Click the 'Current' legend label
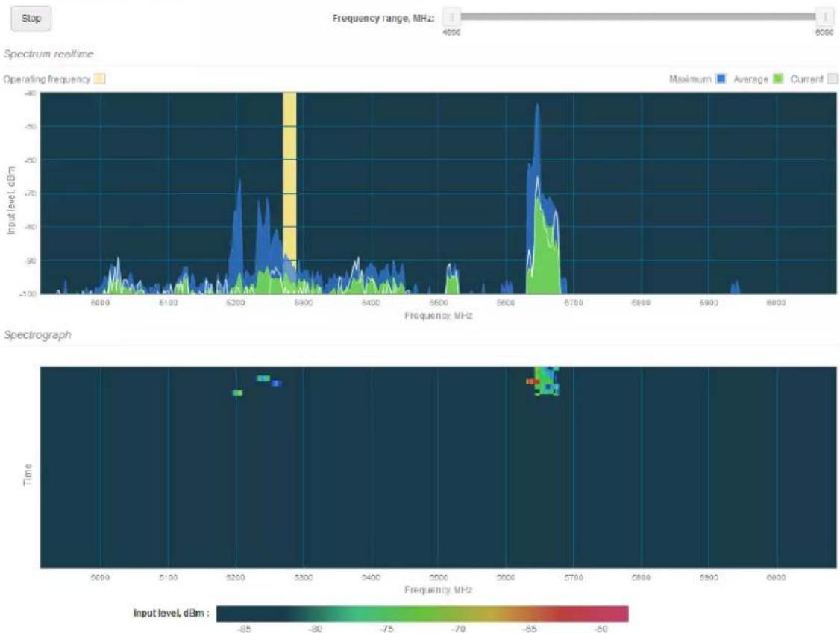The height and width of the screenshot is (633, 840). (806, 79)
